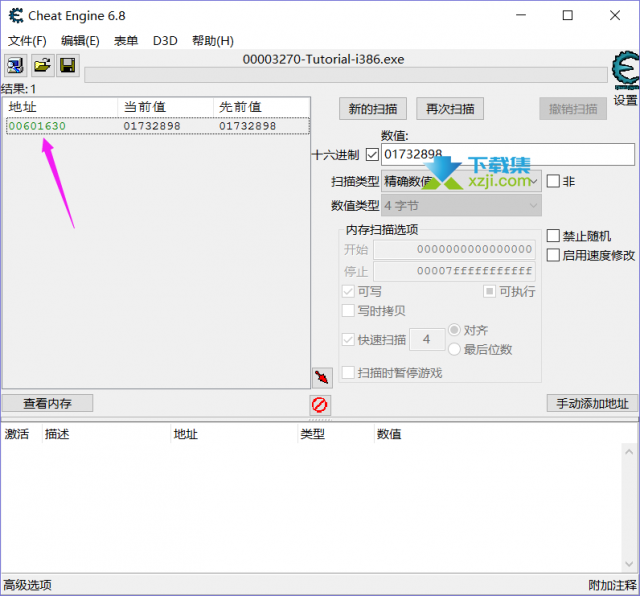The image size is (640, 596).
Task: Click the 描述 column header in address table
Action: (106, 434)
